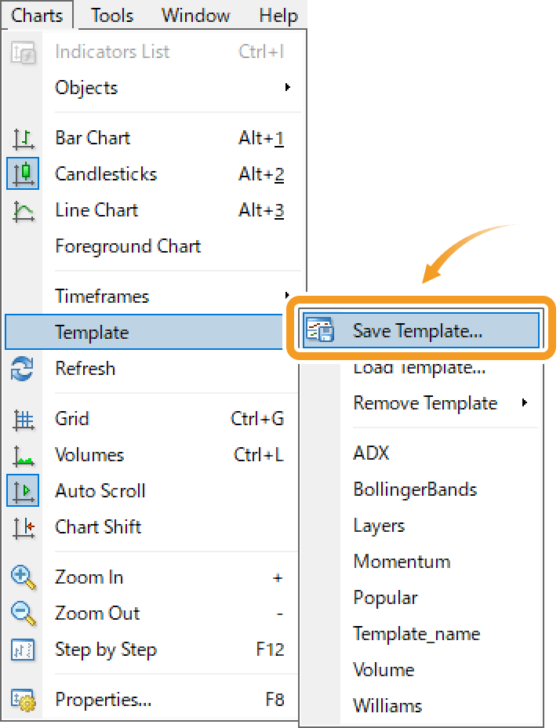Choose Line Chart Alt+3 entry
This screenshot has width=560, height=728.
[153, 210]
